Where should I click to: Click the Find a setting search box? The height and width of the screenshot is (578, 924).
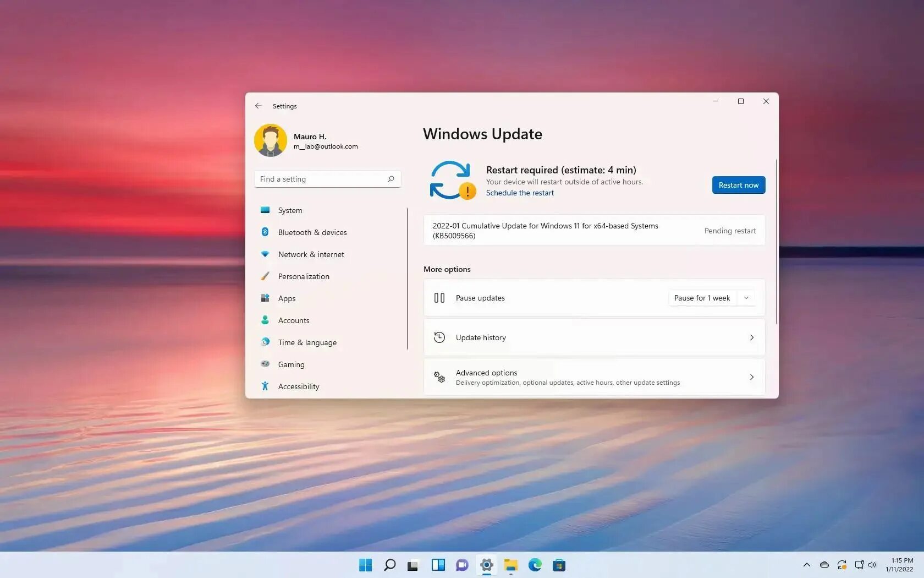[328, 179]
